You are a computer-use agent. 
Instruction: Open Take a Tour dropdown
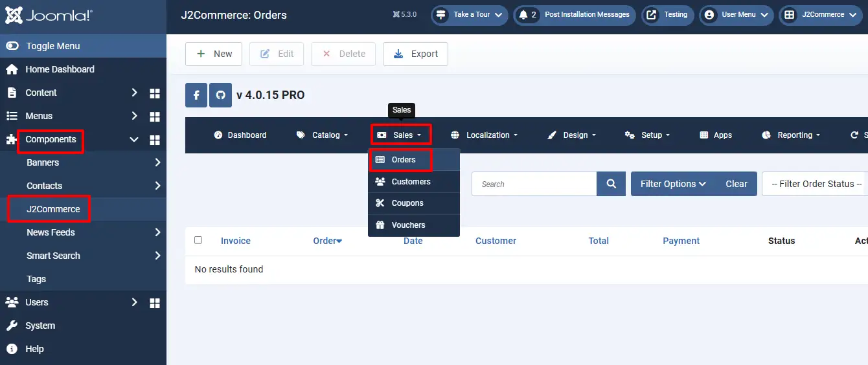[470, 15]
